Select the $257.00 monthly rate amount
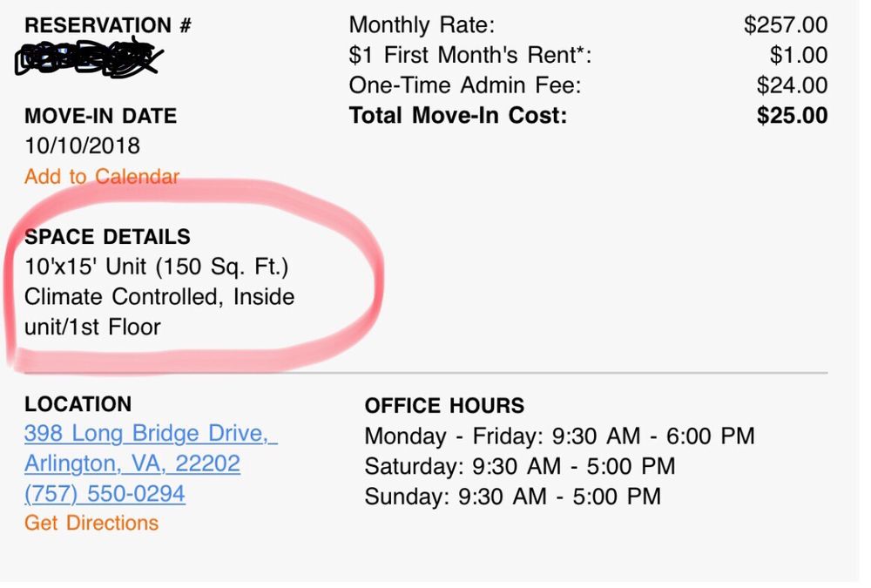 [x=786, y=26]
